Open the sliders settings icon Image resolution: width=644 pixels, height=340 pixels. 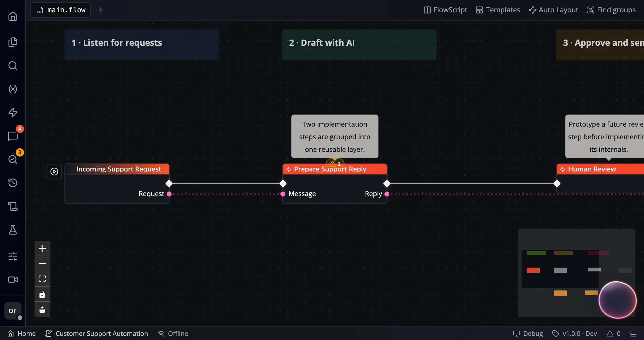(13, 256)
